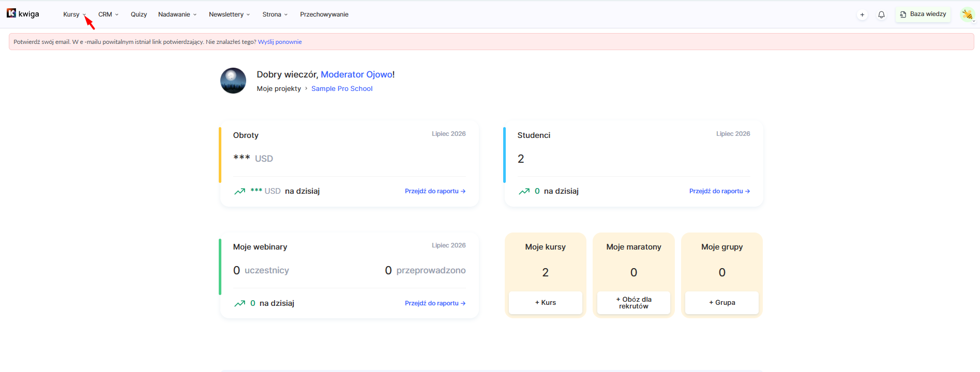
Task: Open the Nadawanie dropdown menu
Action: point(177,14)
